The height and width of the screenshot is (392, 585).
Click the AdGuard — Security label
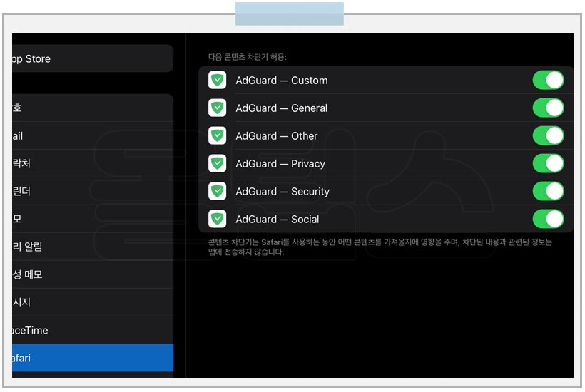click(x=283, y=192)
